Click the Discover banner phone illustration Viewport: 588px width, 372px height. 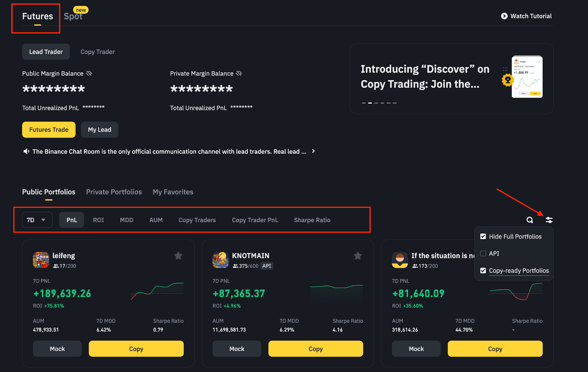point(527,77)
